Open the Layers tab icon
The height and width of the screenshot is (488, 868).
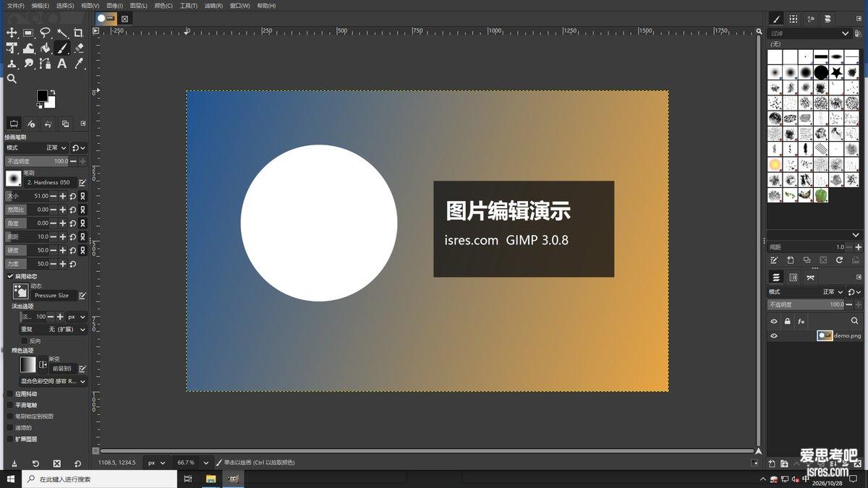pyautogui.click(x=776, y=277)
